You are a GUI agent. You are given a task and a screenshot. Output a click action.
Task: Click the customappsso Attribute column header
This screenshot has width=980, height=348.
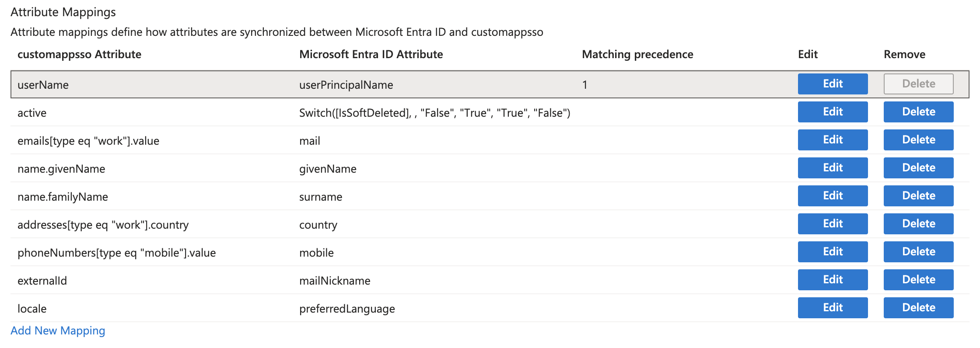click(79, 54)
